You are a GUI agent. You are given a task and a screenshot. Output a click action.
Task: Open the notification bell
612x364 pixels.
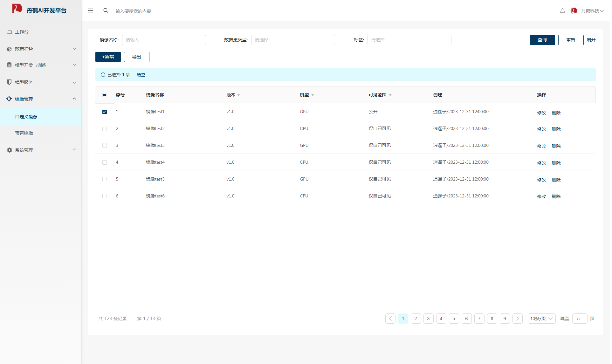coord(562,11)
